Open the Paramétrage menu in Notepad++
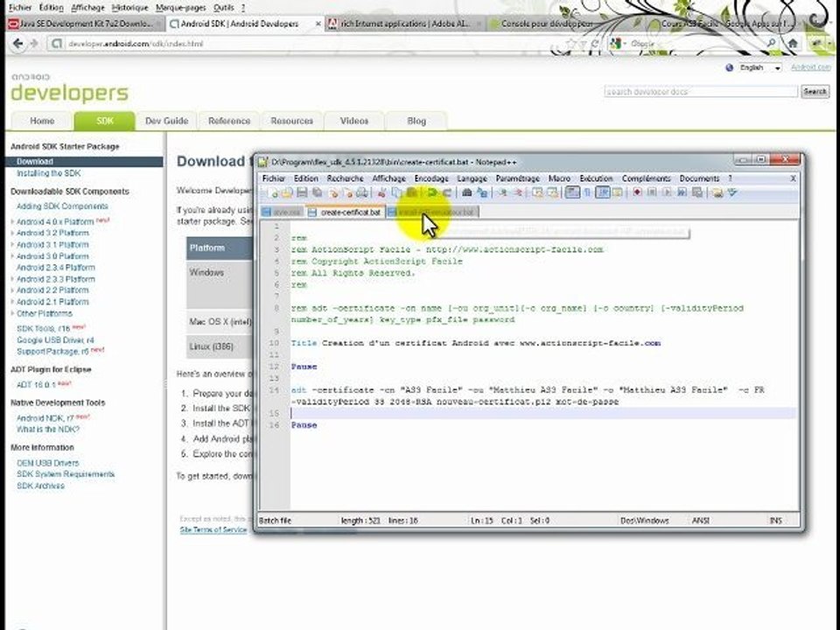Image resolution: width=840 pixels, height=630 pixels. 517,178
